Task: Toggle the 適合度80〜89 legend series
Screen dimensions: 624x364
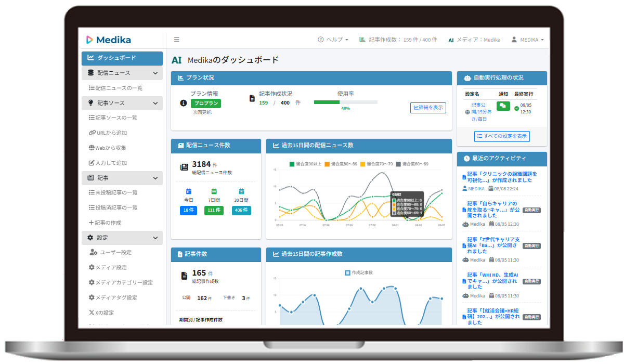Action: coord(341,164)
